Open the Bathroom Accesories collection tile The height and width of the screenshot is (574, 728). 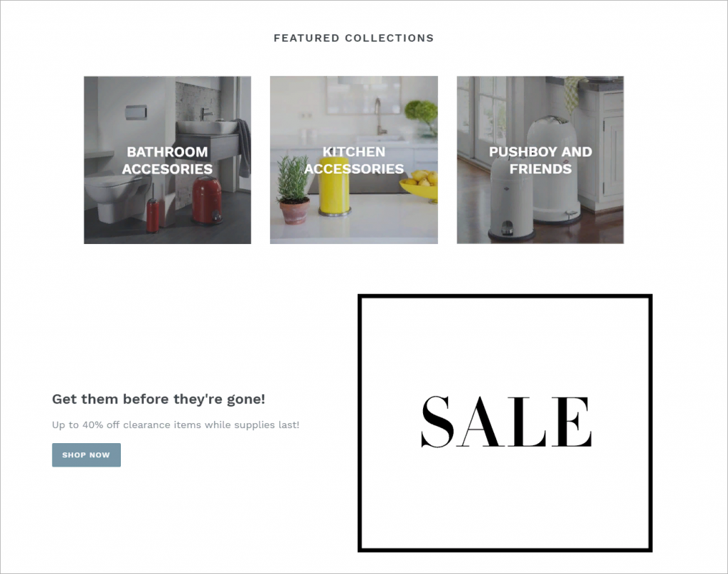pos(167,160)
